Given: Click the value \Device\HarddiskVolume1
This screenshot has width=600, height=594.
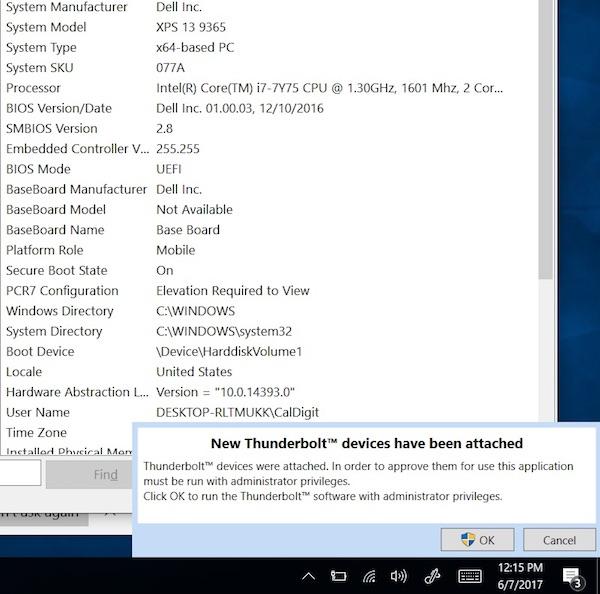Looking at the screenshot, I should pyautogui.click(x=229, y=352).
